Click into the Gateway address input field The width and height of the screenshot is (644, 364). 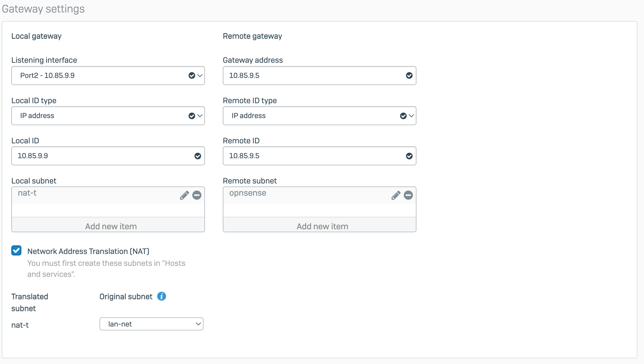pos(312,76)
